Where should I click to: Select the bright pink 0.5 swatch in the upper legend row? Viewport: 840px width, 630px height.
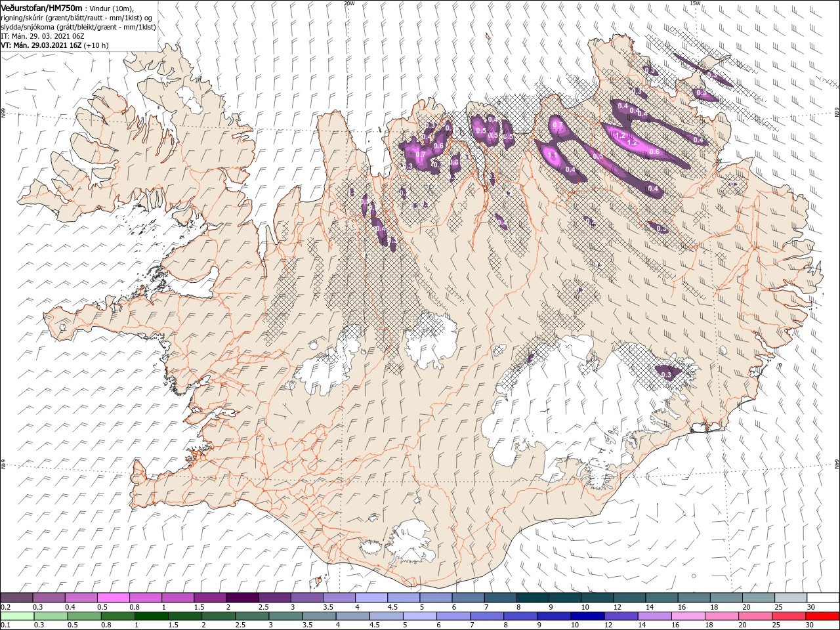click(x=113, y=598)
